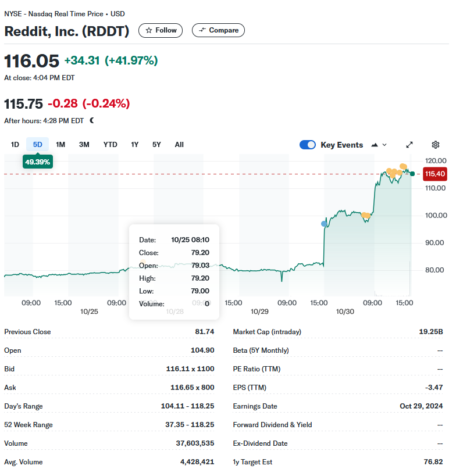
Task: Click the topmost orange event marker
Action: click(x=403, y=166)
